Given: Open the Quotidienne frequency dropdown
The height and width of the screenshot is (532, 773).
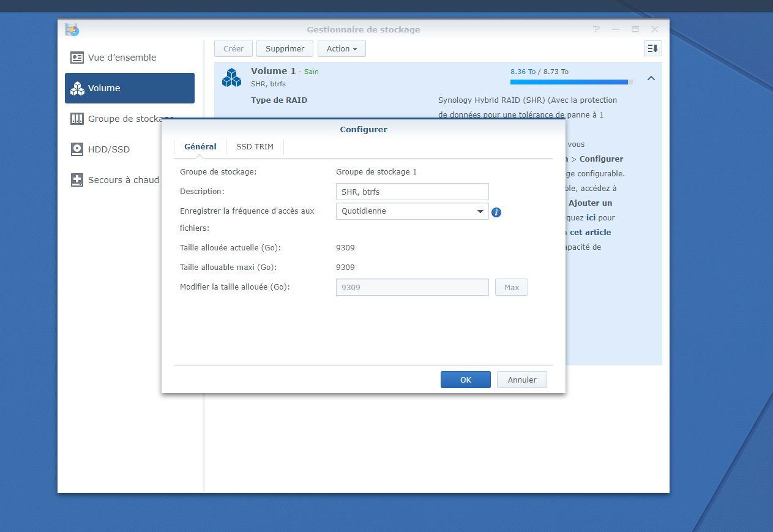Looking at the screenshot, I should pos(412,211).
